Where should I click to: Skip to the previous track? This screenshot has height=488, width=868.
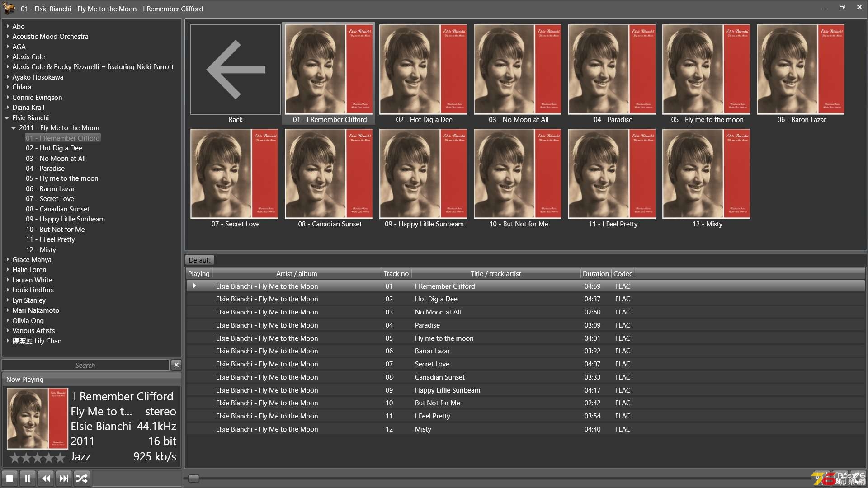click(46, 478)
